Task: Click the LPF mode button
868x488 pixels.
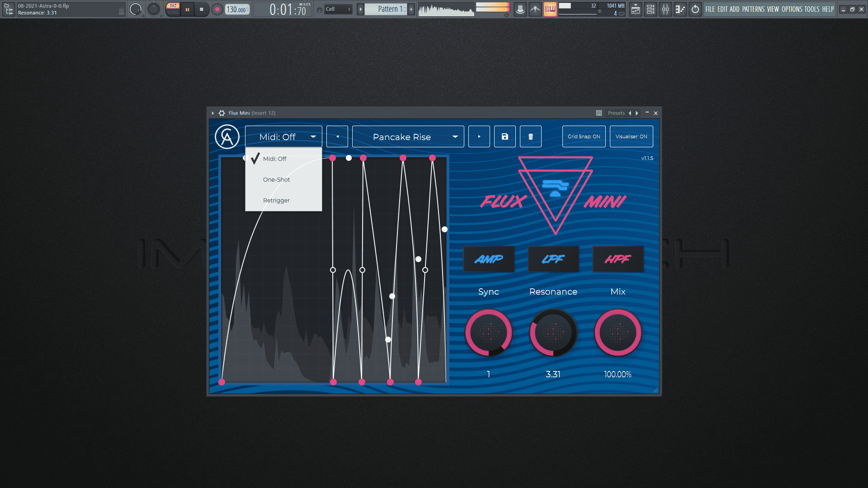Action: 553,259
